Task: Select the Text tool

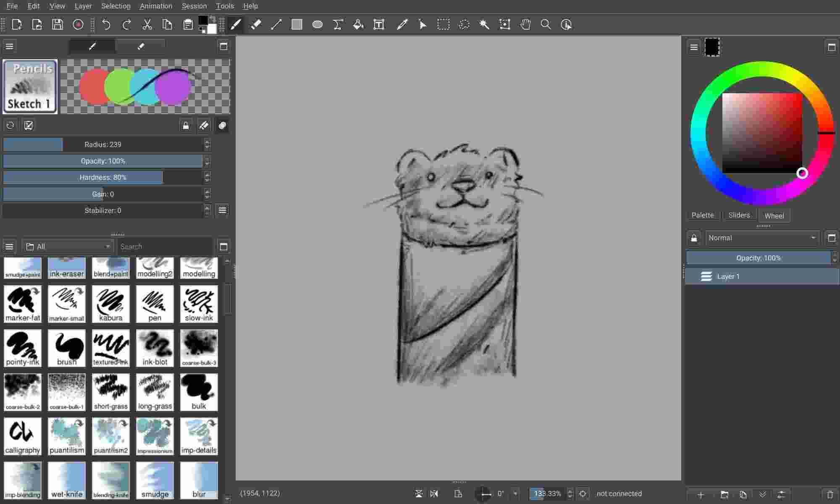Action: 379,25
